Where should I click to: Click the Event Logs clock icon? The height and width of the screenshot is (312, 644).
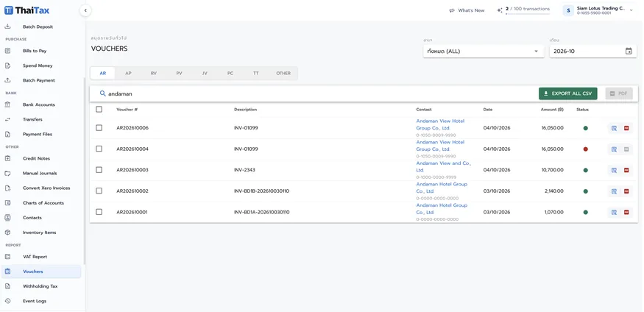point(7,301)
